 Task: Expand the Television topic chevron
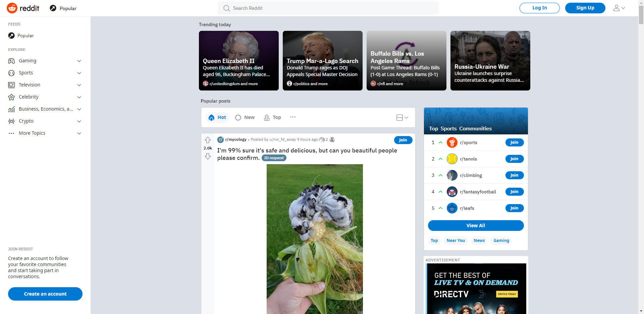pyautogui.click(x=79, y=85)
